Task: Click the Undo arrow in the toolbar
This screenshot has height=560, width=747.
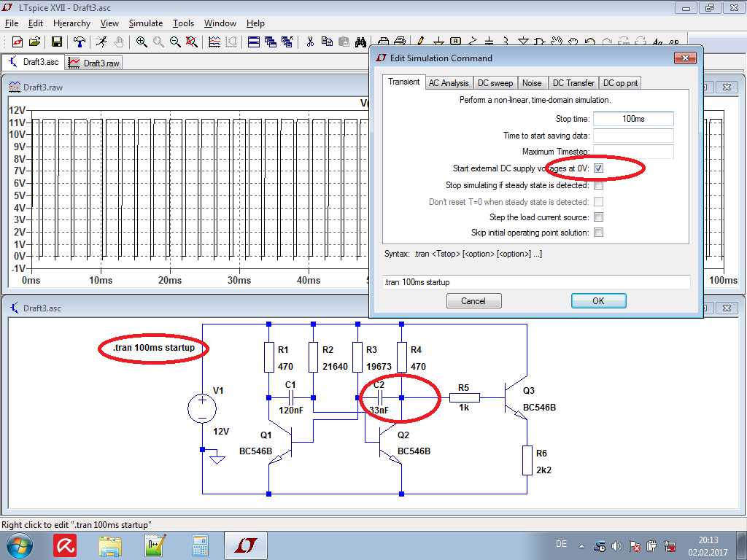Action: point(589,41)
